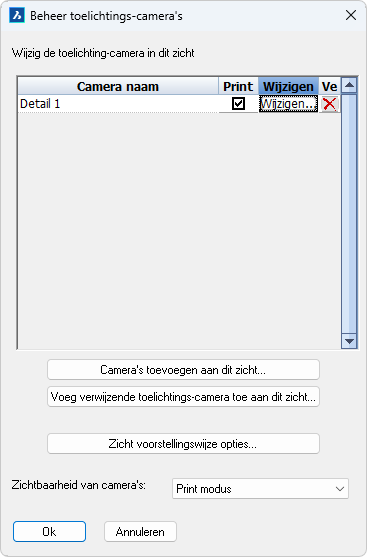Click the Ve column header
The width and height of the screenshot is (367, 557).
[329, 86]
